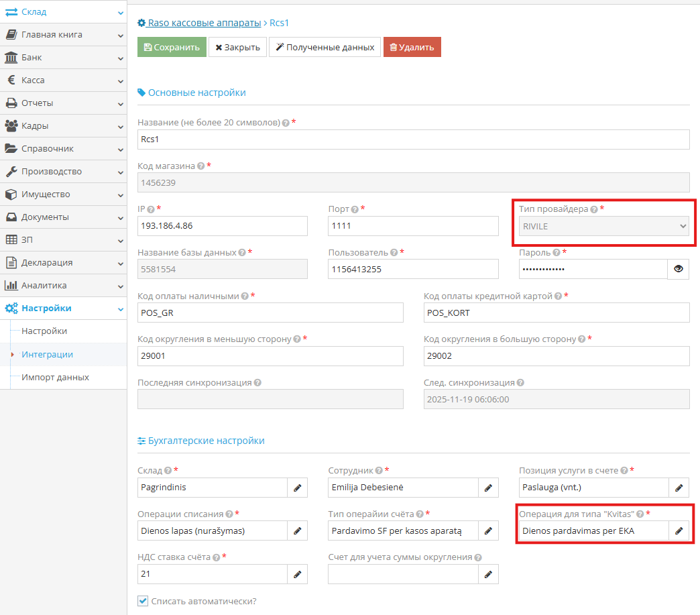
Task: Edit the Операции списания value via pencil
Action: click(x=297, y=531)
